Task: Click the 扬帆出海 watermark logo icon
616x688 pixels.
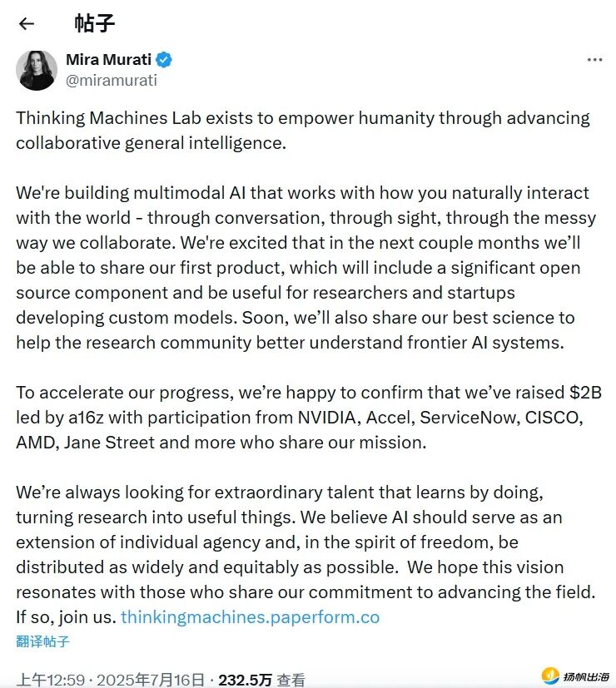Action: coord(550,676)
